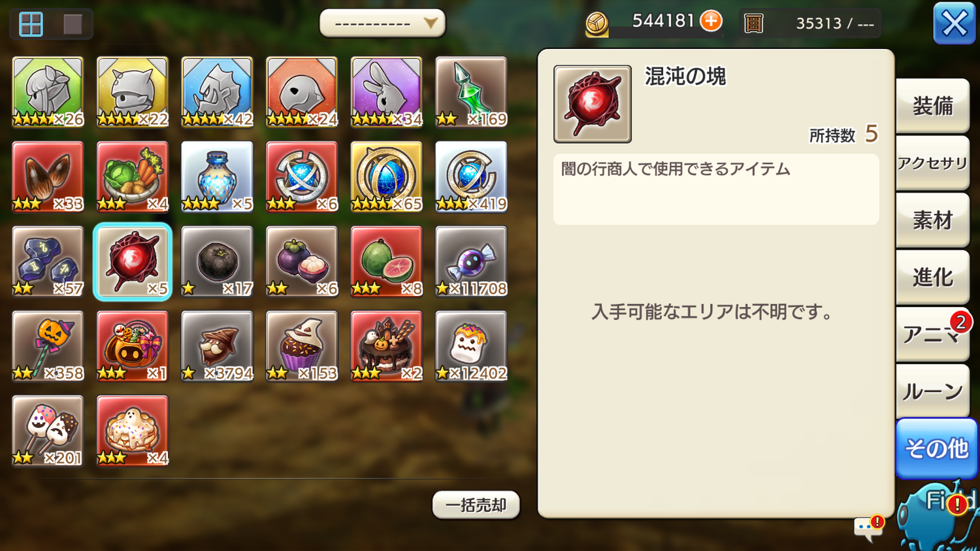Switch to single item view

tap(73, 24)
